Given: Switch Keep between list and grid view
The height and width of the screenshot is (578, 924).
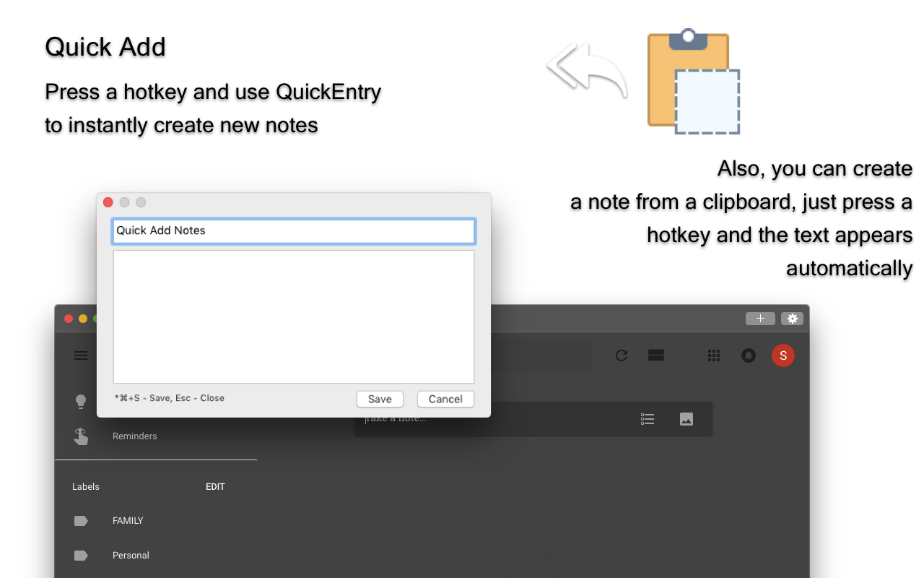Looking at the screenshot, I should coord(655,355).
